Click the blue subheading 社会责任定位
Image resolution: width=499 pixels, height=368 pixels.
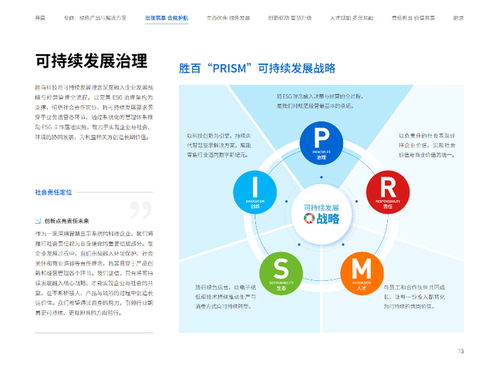[53, 192]
